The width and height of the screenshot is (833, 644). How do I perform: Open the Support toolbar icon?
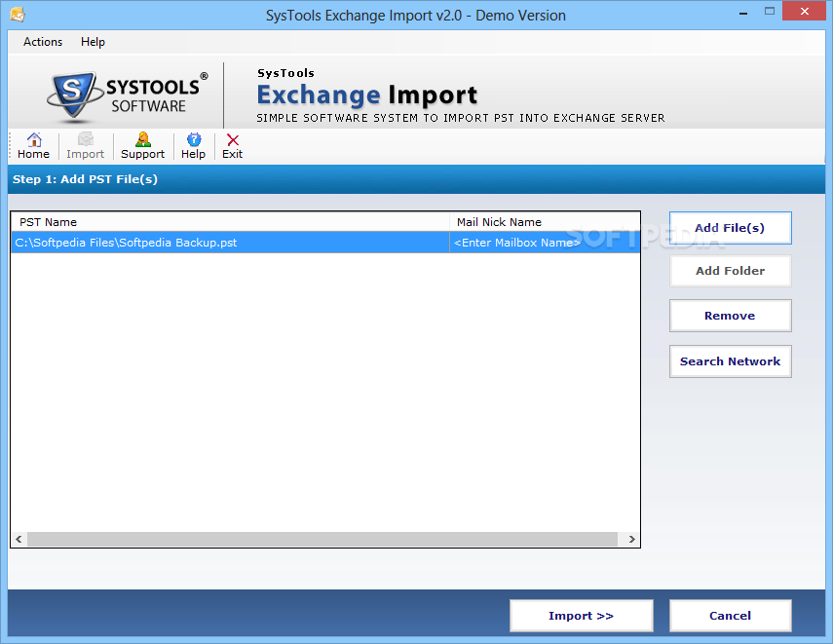point(142,146)
